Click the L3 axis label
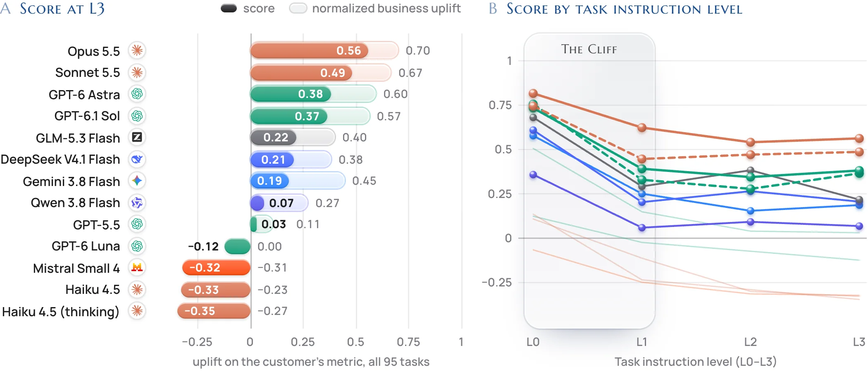 [x=859, y=342]
